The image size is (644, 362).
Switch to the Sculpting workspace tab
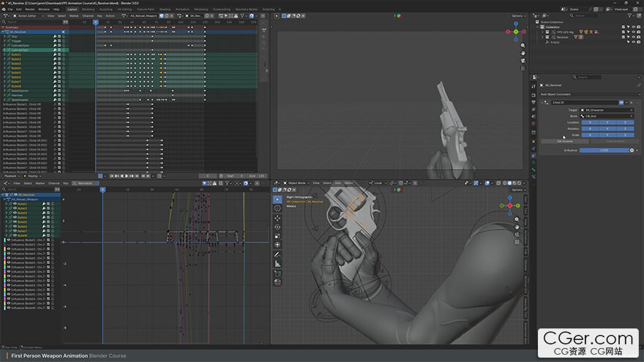tap(106, 9)
